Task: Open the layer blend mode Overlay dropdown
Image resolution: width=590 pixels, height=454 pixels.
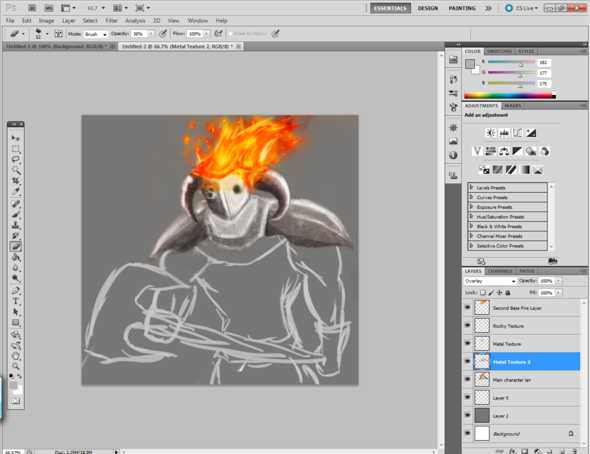Action: 490,281
